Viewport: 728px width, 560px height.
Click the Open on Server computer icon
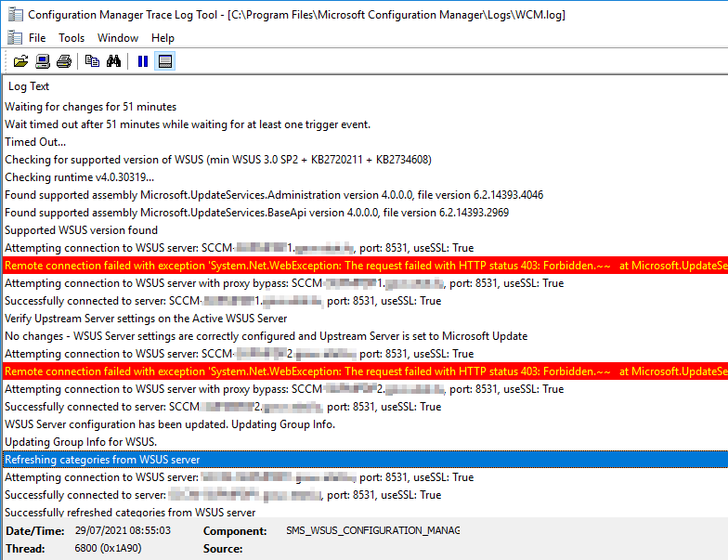pos(43,61)
